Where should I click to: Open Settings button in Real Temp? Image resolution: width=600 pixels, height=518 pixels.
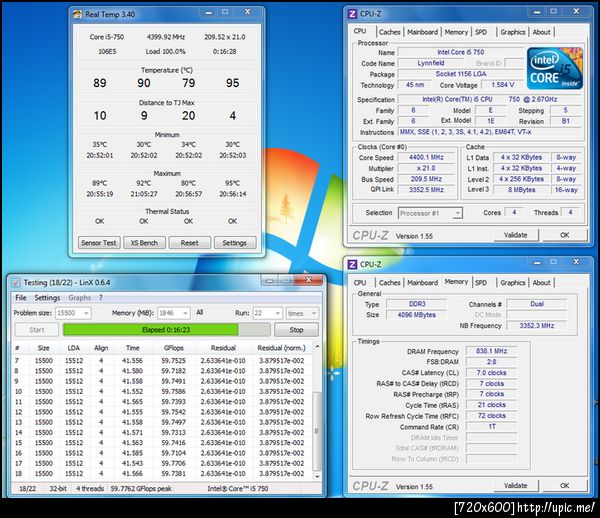click(235, 243)
